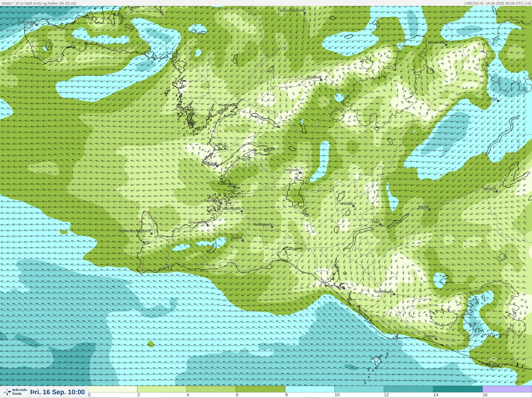532x398 pixels.
Task: Select the 10–12 m/s turquoise legend swatch
Action: [359, 389]
